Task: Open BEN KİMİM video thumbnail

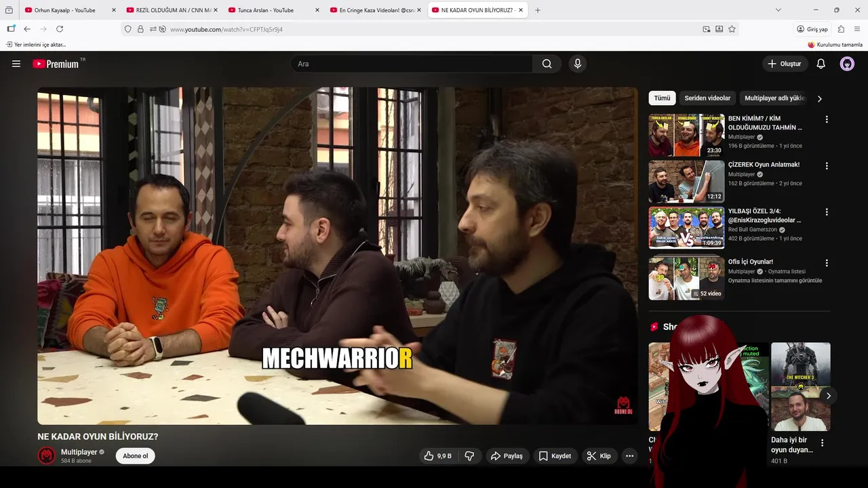Action: [x=686, y=136]
